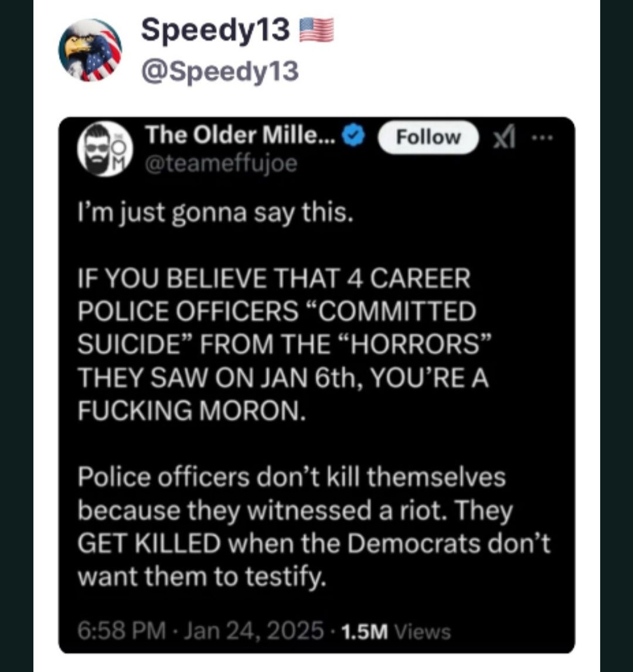The image size is (633, 672).
Task: Click the phrase 'want them to testify.'
Action: (200, 578)
